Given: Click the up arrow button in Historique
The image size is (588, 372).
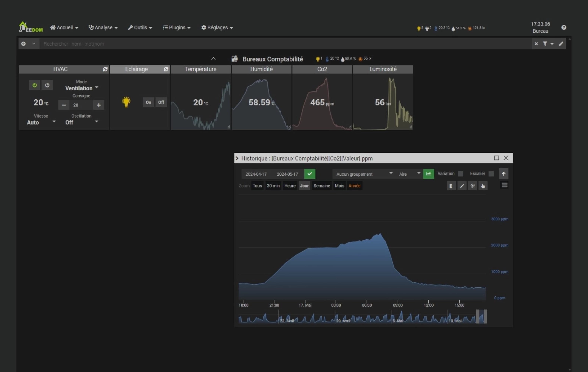Looking at the screenshot, I should [504, 173].
